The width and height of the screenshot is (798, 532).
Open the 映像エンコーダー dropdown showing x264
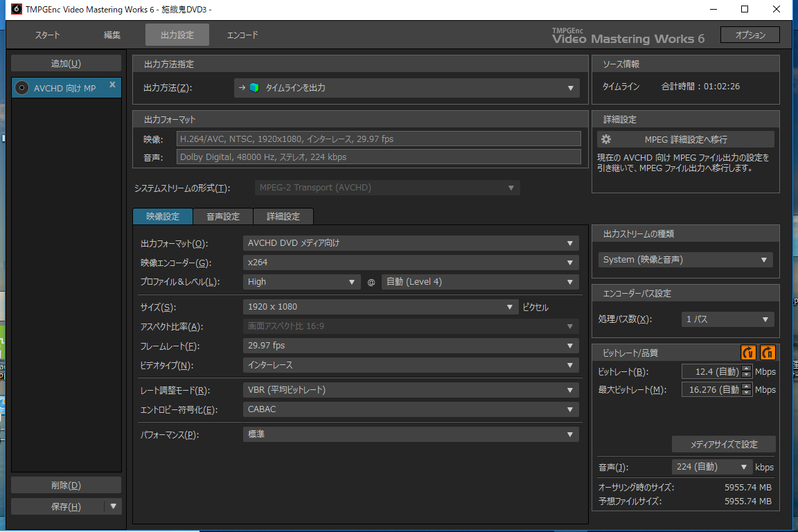[411, 263]
